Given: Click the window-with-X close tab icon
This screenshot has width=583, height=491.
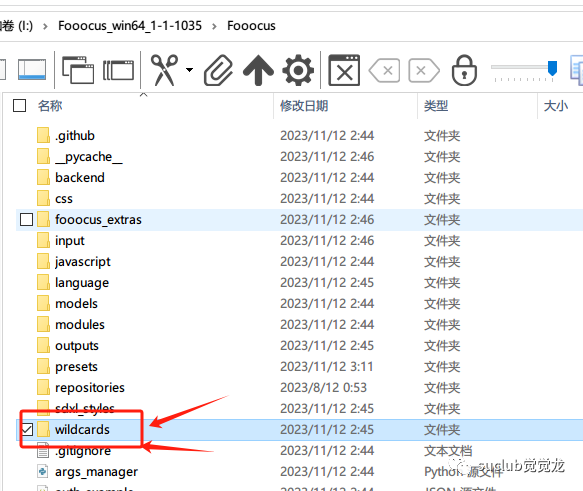Looking at the screenshot, I should (x=344, y=70).
